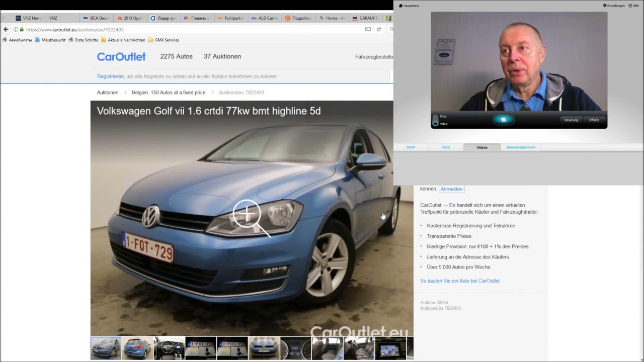Click the CarOutlet logo

(x=121, y=57)
